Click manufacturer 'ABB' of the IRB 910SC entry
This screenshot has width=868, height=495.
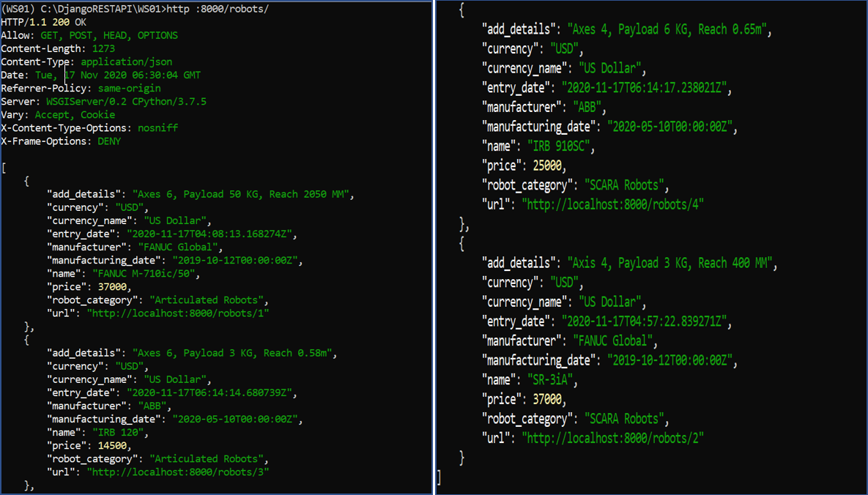click(587, 107)
